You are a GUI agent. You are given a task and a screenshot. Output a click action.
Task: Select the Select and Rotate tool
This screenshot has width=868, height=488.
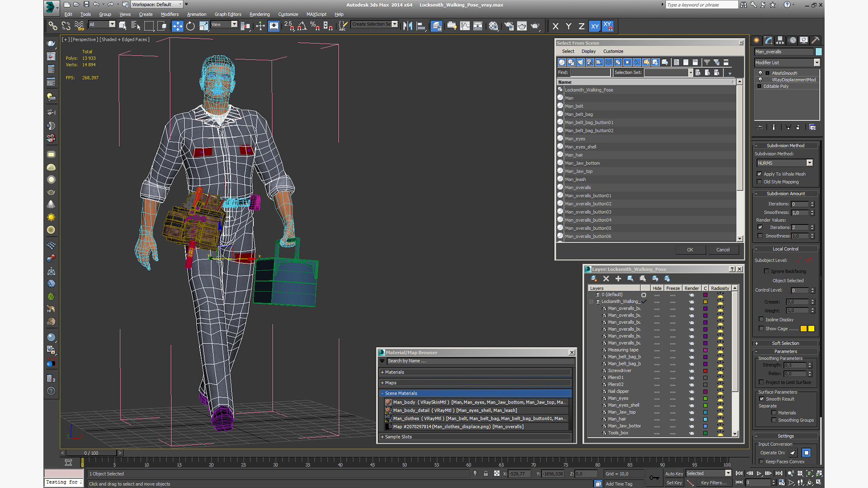point(190,26)
